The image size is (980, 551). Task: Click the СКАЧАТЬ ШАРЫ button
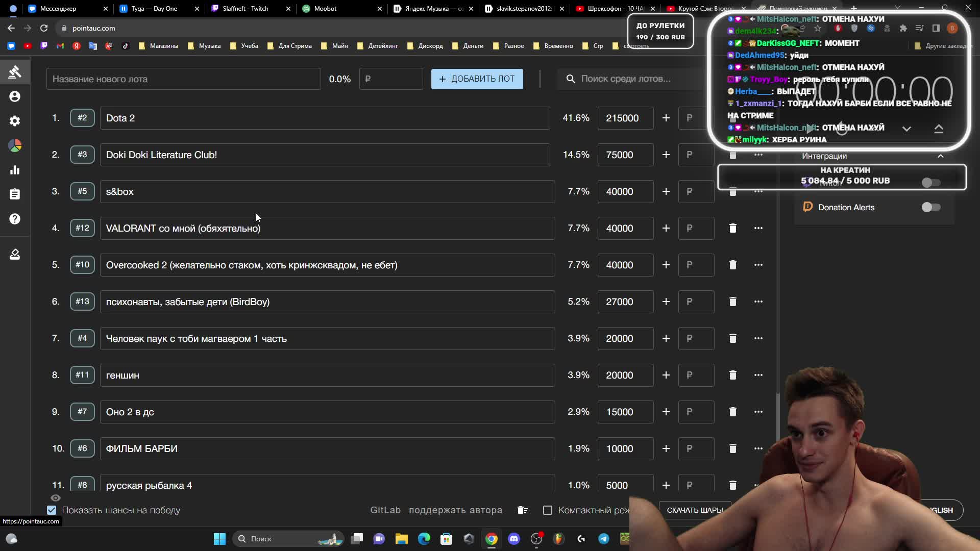click(695, 510)
